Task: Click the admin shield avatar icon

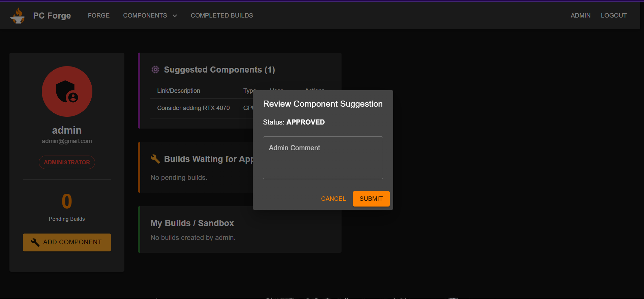Action: coord(67,91)
